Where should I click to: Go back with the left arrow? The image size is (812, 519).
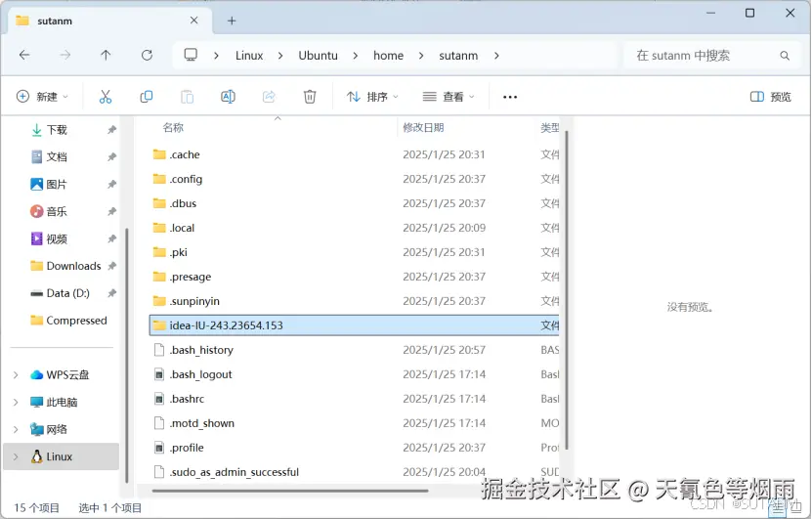[x=24, y=55]
